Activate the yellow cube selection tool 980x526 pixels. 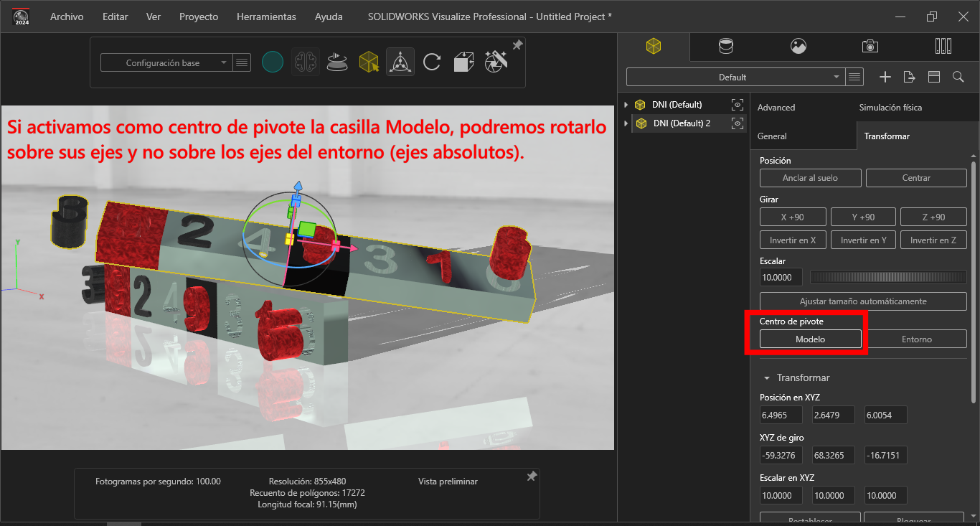(369, 62)
